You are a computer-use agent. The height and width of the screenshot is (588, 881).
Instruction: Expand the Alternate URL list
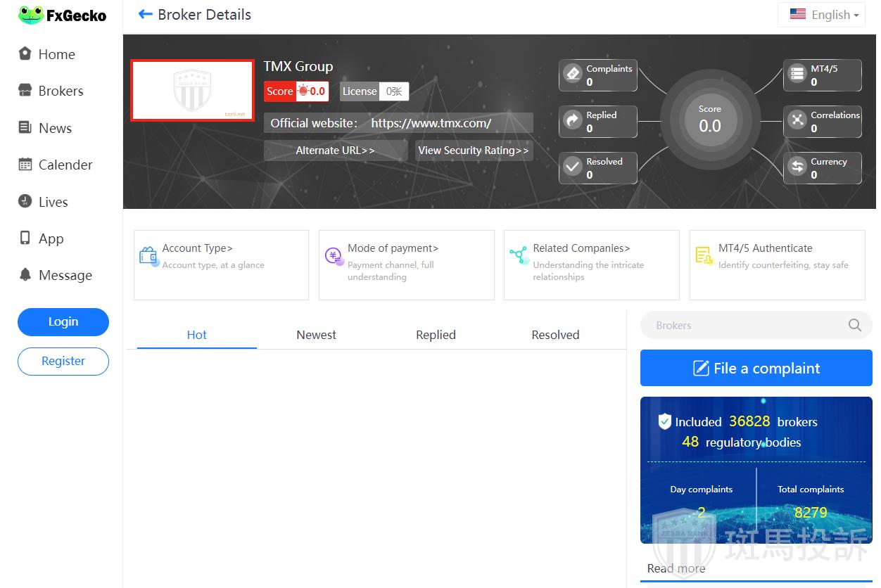335,151
